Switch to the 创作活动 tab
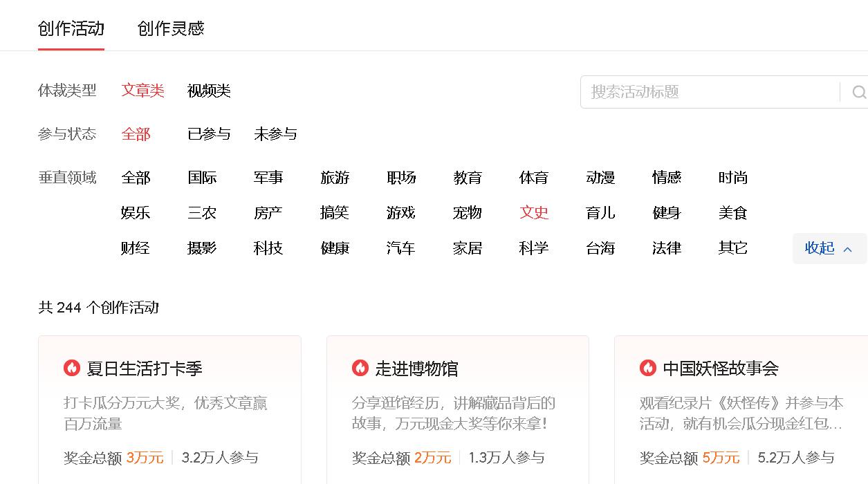The height and width of the screenshot is (484, 868). [x=71, y=29]
